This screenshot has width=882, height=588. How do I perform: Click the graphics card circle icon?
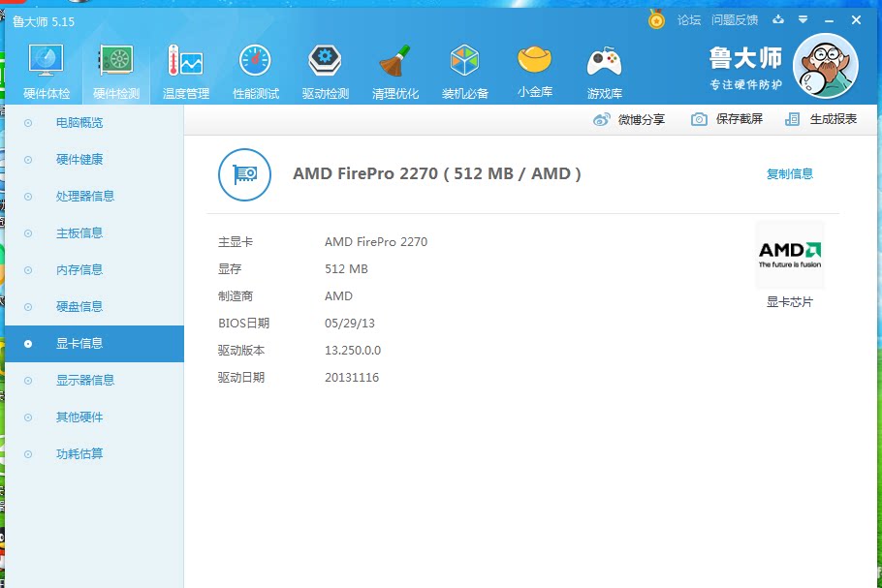(x=244, y=174)
